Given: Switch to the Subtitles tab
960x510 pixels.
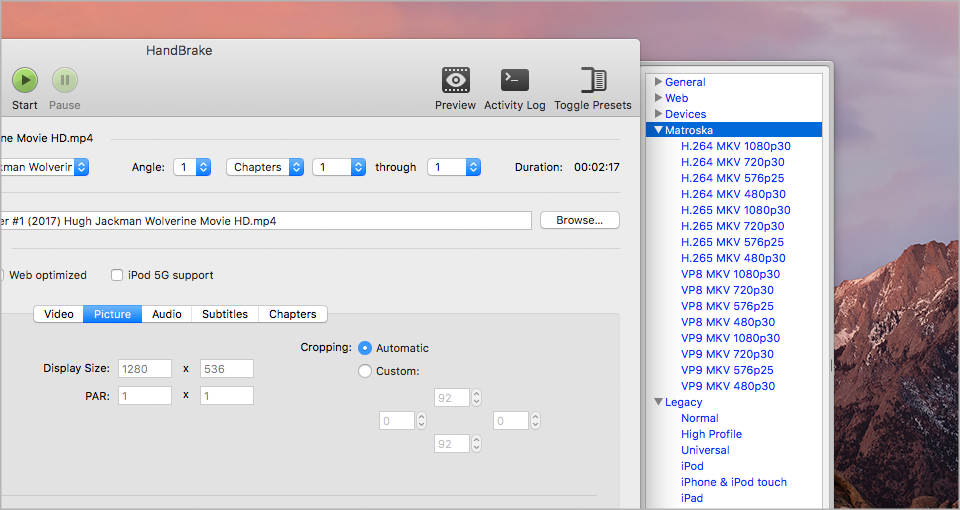Looking at the screenshot, I should 225,314.
